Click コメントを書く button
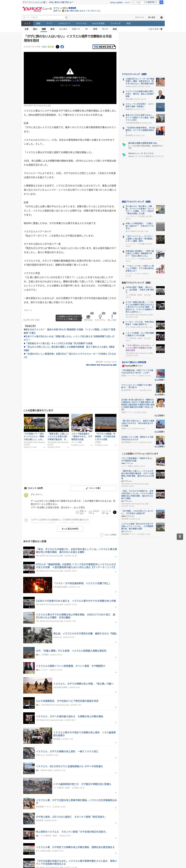 click(93, 488)
